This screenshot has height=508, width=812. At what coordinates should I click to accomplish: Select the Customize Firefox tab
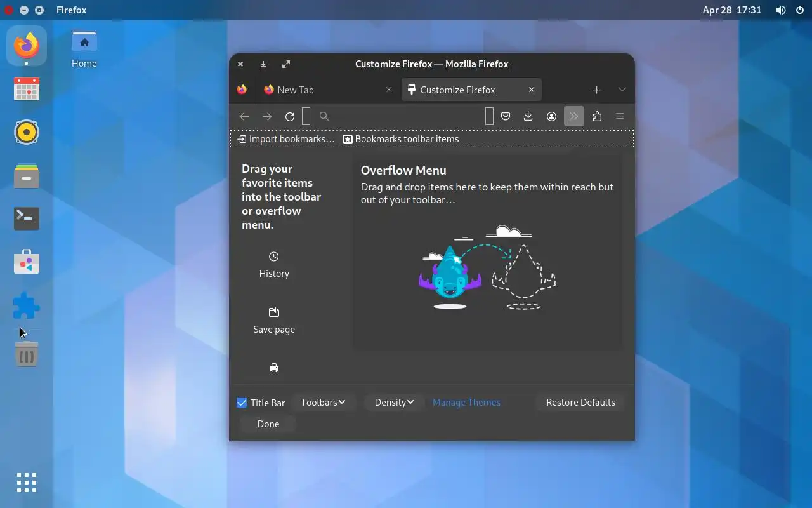pos(471,90)
